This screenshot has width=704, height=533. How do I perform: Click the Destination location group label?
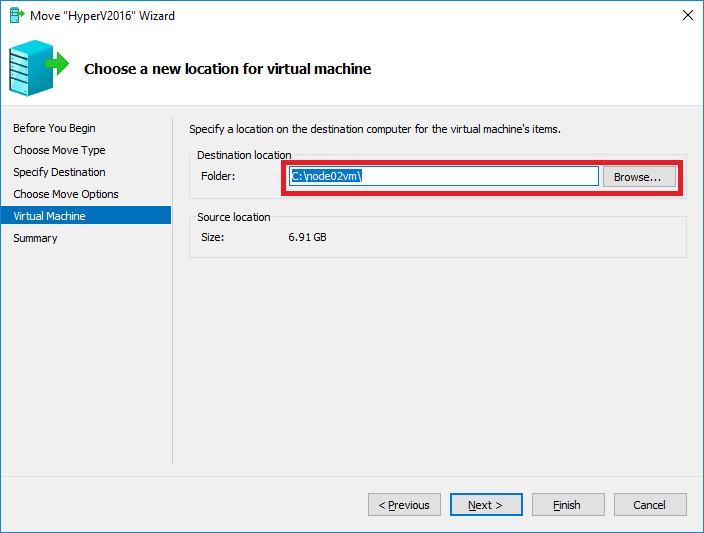point(244,155)
